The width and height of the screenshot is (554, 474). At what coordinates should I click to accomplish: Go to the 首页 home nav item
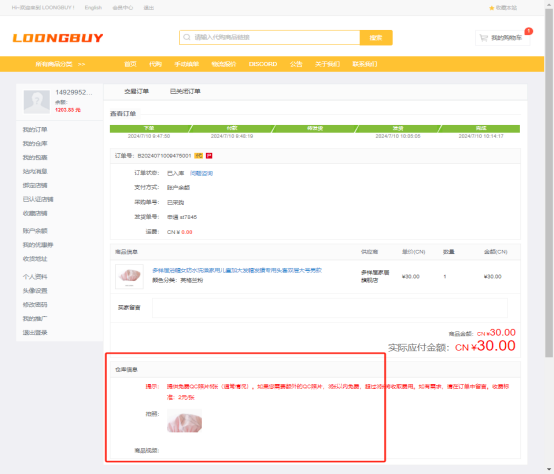[130, 64]
